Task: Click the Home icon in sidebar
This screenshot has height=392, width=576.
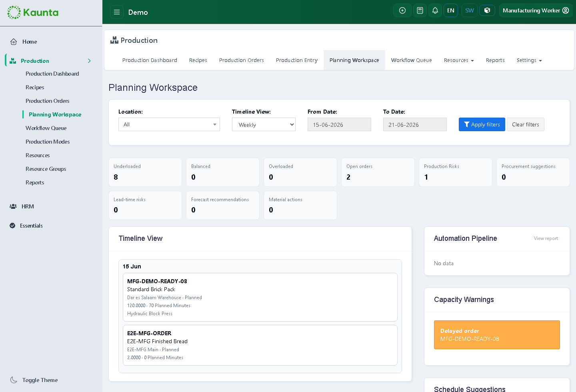Action: [14, 42]
